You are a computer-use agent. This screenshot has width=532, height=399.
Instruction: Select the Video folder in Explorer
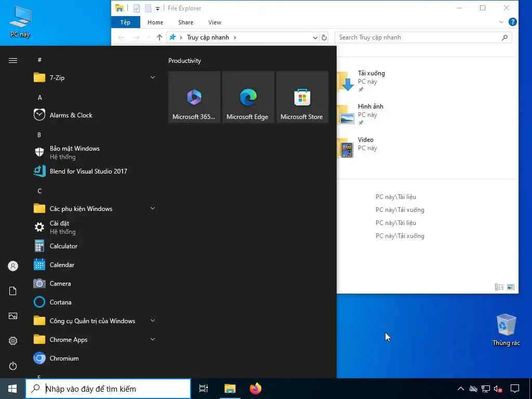[x=358, y=148]
